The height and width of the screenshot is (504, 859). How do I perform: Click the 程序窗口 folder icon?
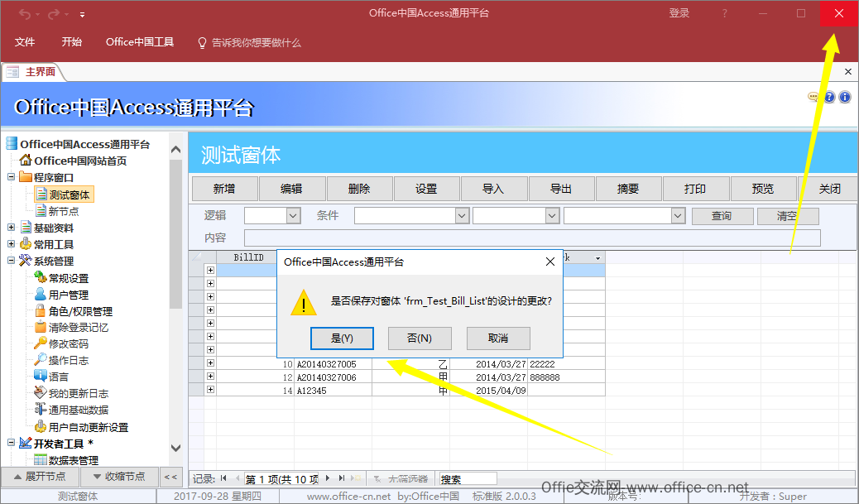click(25, 176)
